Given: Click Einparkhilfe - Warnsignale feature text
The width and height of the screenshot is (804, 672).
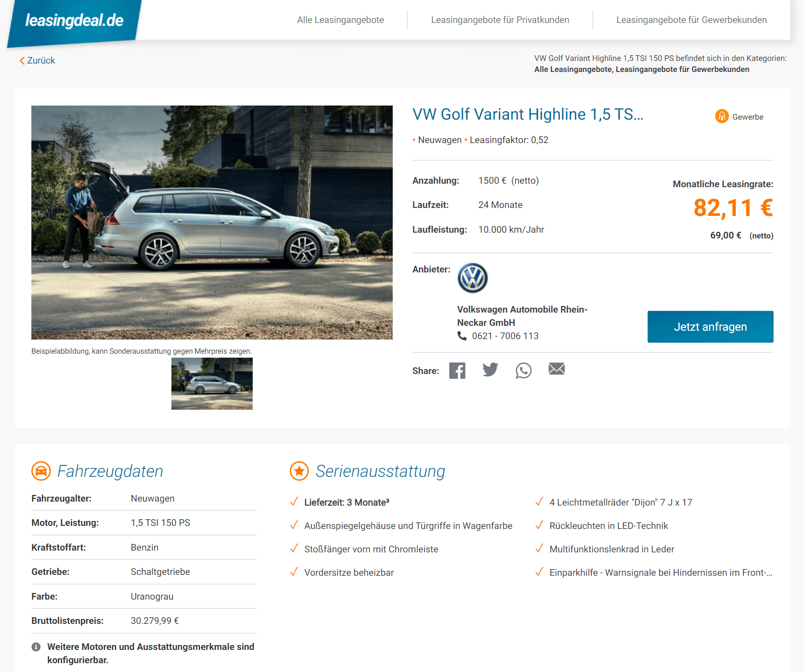Looking at the screenshot, I should 660,573.
